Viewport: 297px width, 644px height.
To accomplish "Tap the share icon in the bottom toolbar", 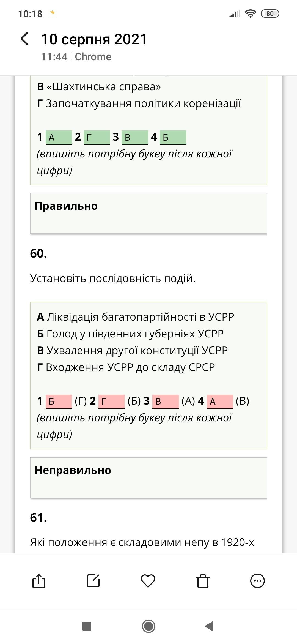I will [x=39, y=581].
